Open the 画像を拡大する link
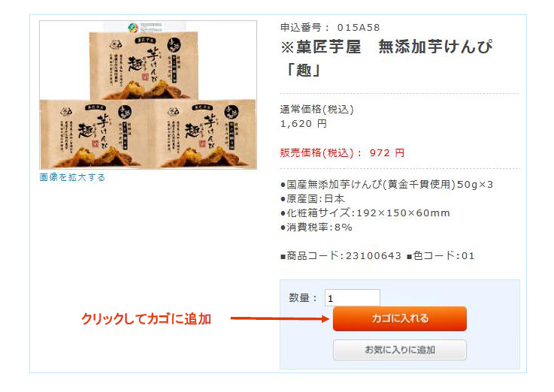Screen dimensions: 554x392 [x=72, y=177]
